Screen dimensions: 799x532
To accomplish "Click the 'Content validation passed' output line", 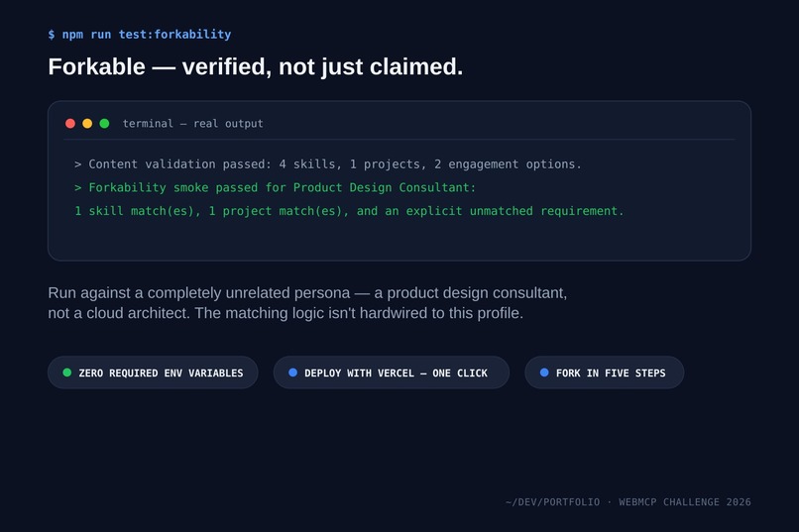I will 328,164.
